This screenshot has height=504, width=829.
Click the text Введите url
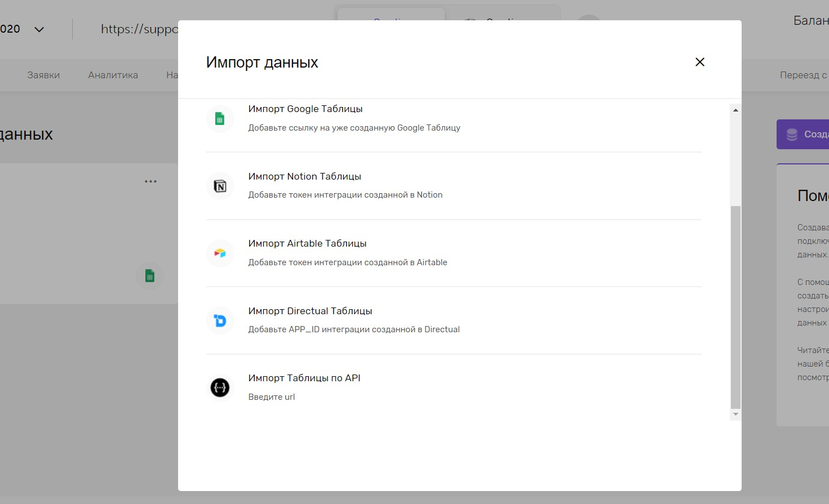tap(272, 397)
